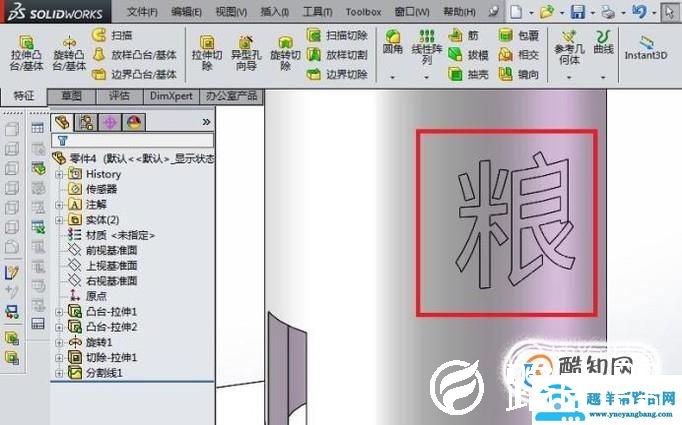Select the 拉伸凸台/基体 extrude boss tool
This screenshot has width=682, height=425.
(27, 53)
